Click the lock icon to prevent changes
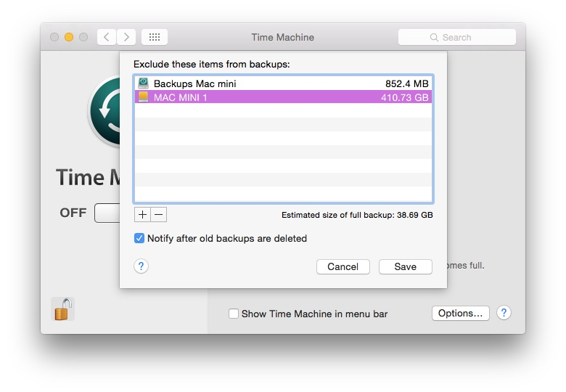 [63, 309]
